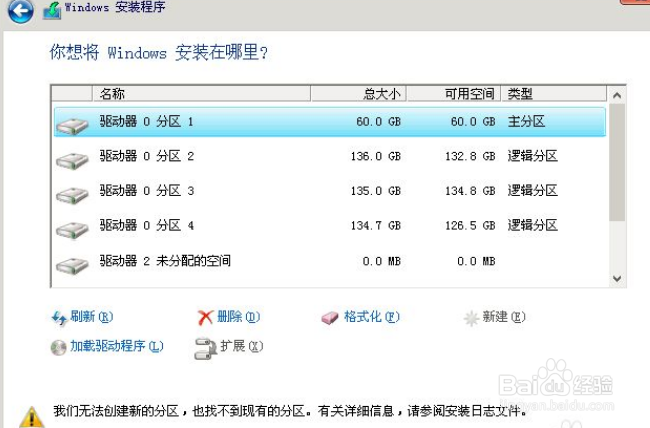Click 逻辑分区 type cell of 分区 3
The width and height of the screenshot is (650, 428).
(533, 191)
